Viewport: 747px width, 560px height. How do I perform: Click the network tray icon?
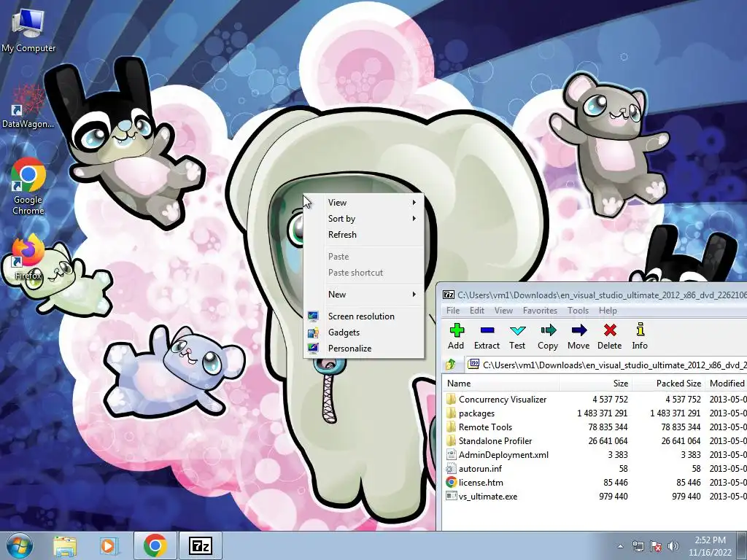638,546
